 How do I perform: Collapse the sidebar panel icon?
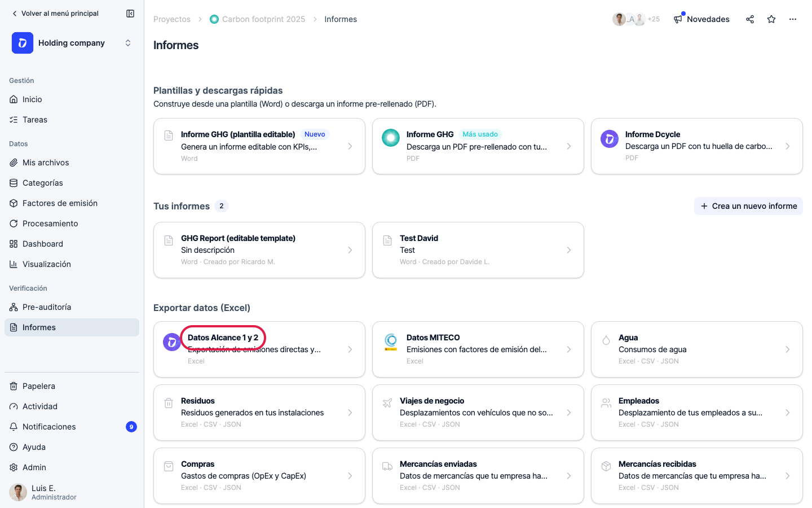pyautogui.click(x=130, y=14)
